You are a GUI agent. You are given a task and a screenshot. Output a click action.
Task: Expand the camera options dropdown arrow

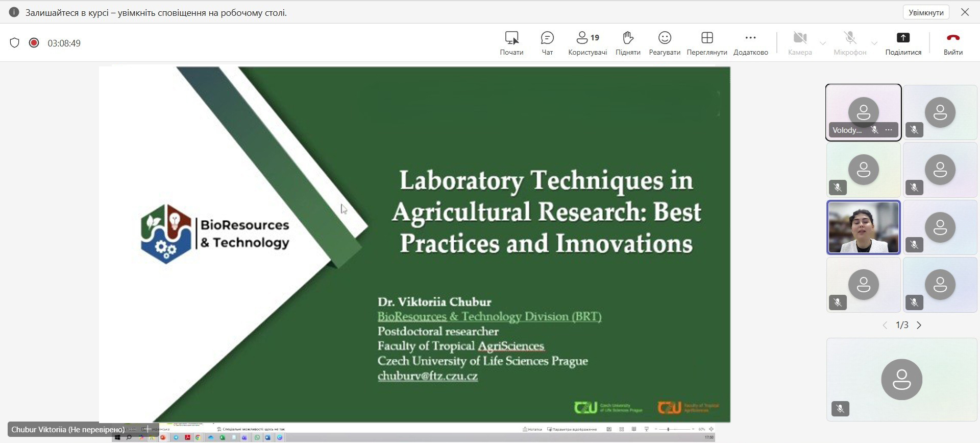[x=823, y=43]
